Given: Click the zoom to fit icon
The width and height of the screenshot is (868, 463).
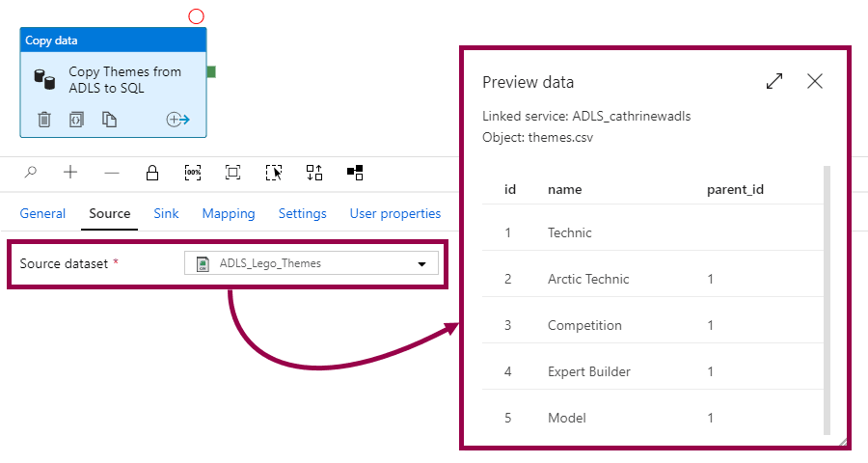Looking at the screenshot, I should (x=232, y=173).
